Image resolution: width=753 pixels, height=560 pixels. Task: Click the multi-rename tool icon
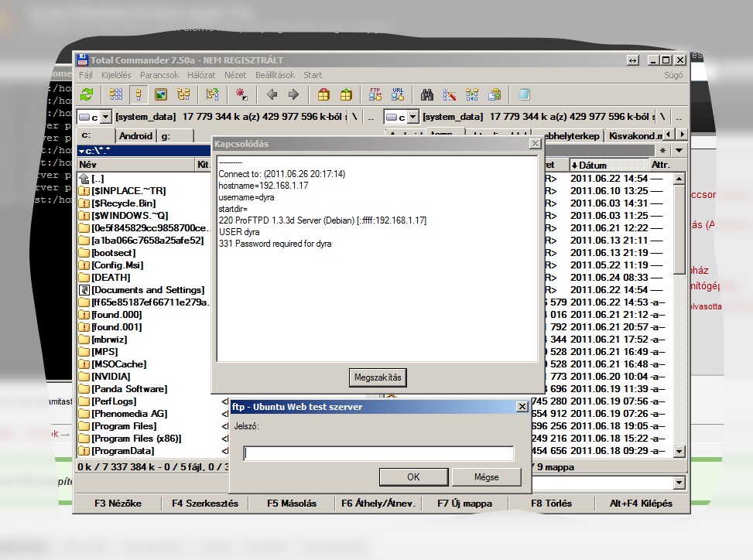click(x=450, y=94)
